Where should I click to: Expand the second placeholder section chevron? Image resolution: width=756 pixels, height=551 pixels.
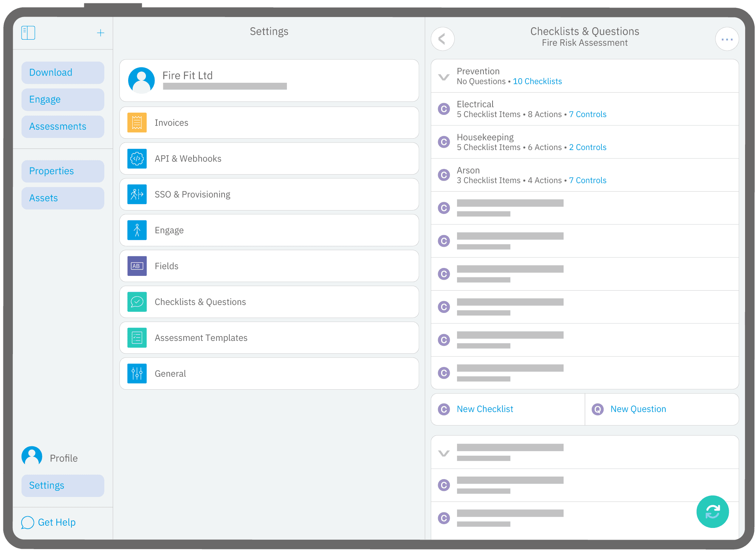coord(444,453)
